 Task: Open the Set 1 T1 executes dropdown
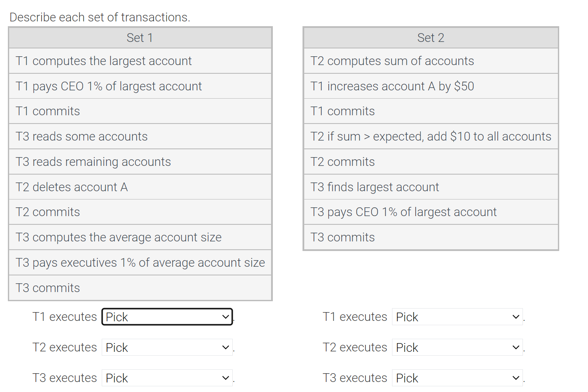click(x=167, y=317)
